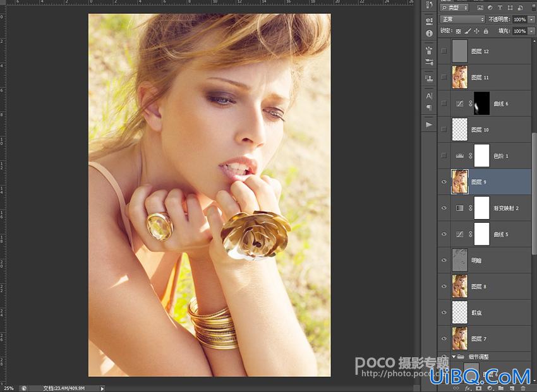Click document size 文档:23.4M/409.9M readout
Screen dimensions: 537x392
pos(64,388)
